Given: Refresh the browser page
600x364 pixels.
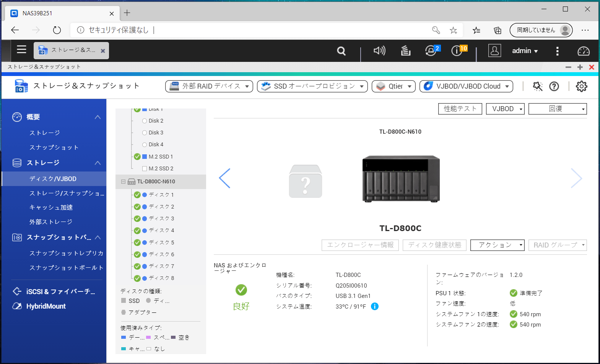Looking at the screenshot, I should pyautogui.click(x=57, y=30).
